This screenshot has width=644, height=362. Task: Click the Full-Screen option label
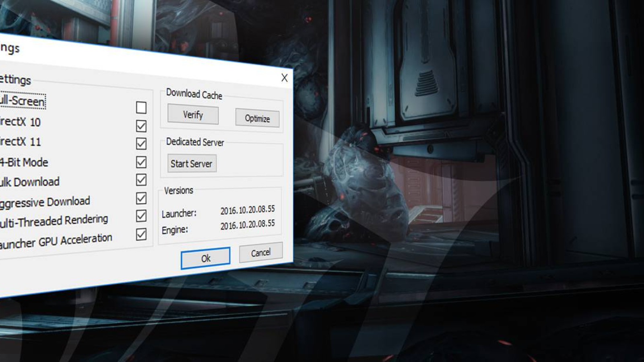pyautogui.click(x=22, y=101)
